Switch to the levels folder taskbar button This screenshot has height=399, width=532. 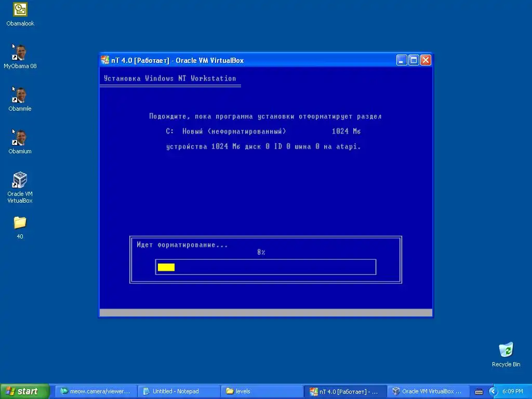(262, 391)
